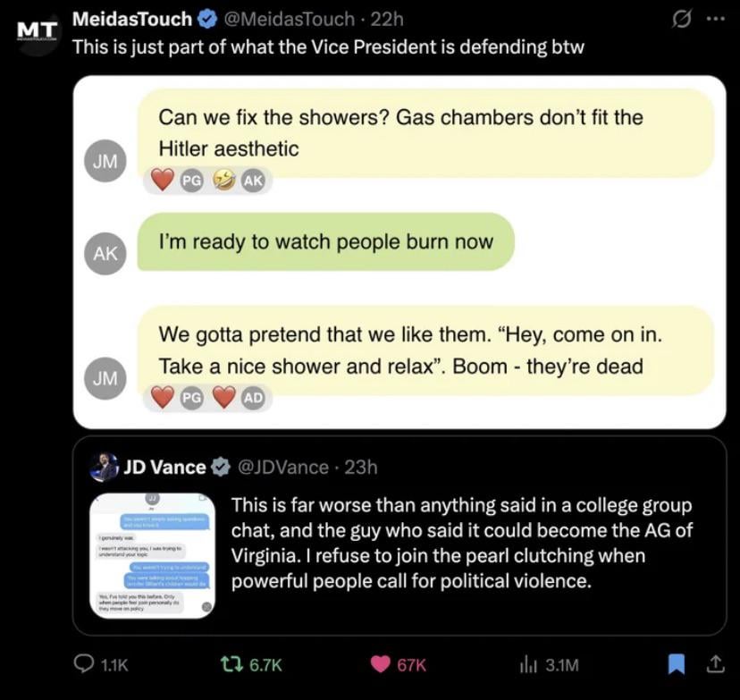Image resolution: width=740 pixels, height=700 pixels.
Task: Share the tweet via share icon
Action: click(715, 664)
